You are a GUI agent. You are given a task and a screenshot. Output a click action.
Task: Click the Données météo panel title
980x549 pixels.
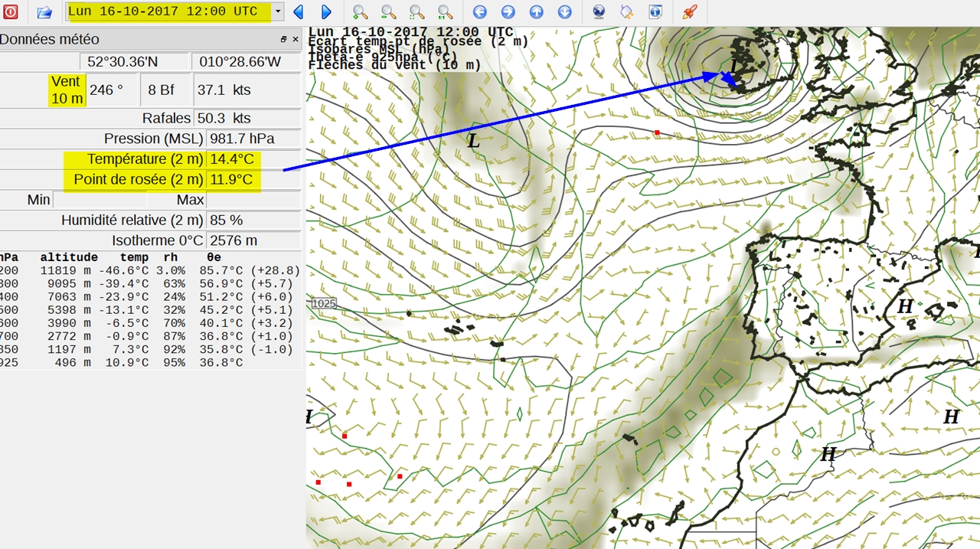coord(51,39)
